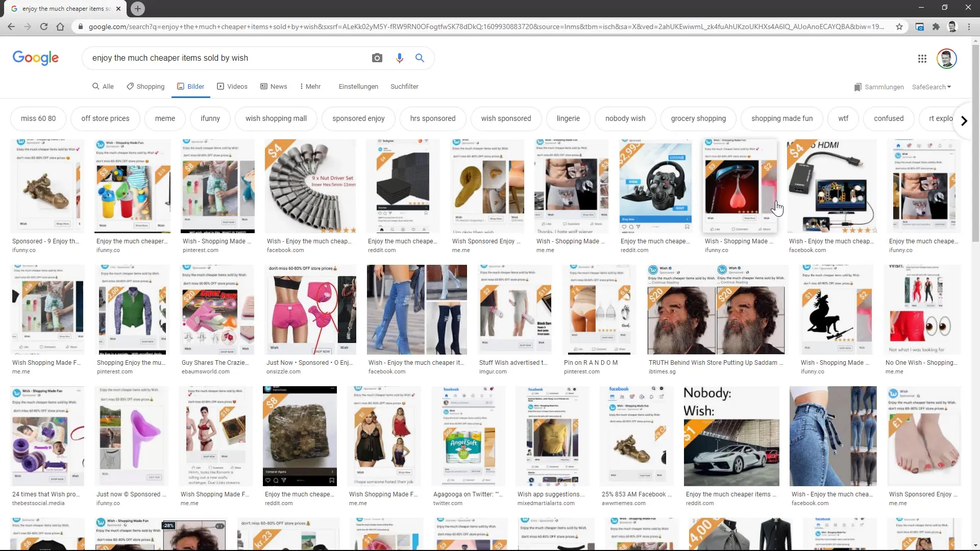The image size is (980, 551).
Task: Expand the SafeSearch dropdown
Action: 932,87
